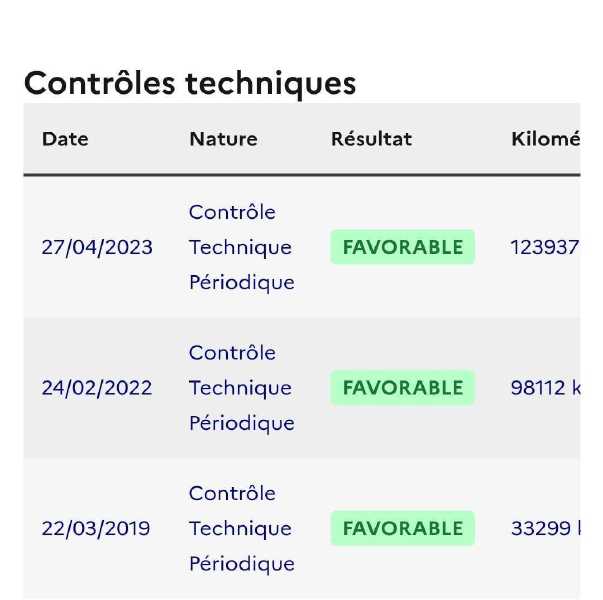Click the FAVORABLE badge for 27/04/2023

[403, 247]
